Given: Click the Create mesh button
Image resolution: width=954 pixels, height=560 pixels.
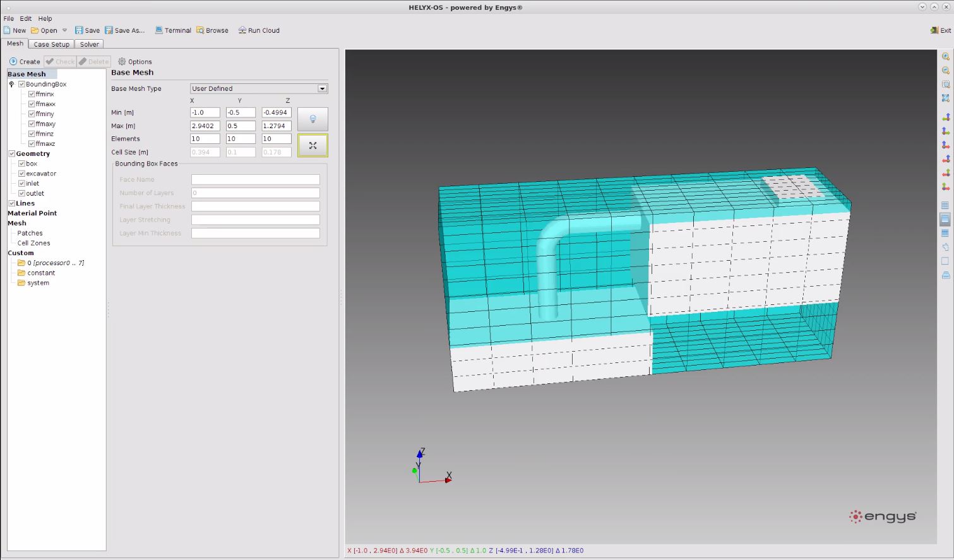Looking at the screenshot, I should point(25,61).
